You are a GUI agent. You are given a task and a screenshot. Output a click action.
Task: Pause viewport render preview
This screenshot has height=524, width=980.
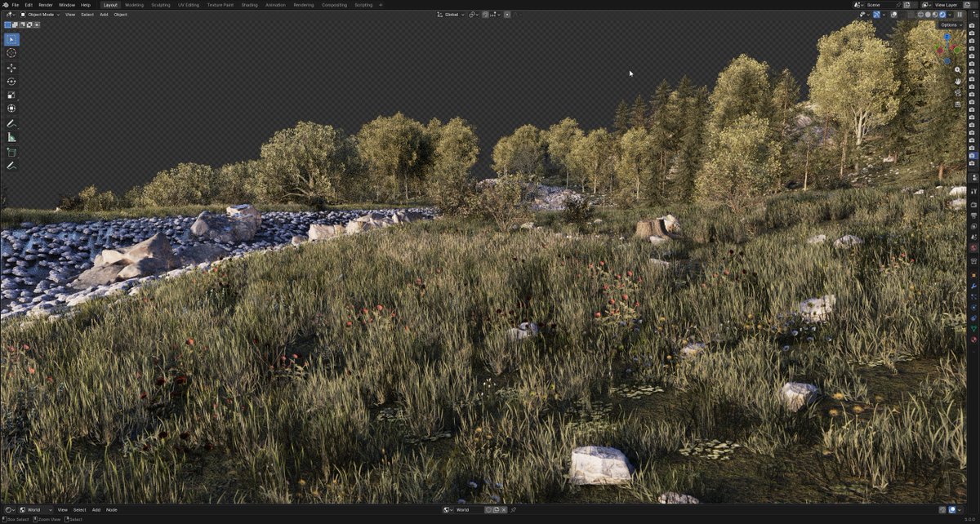coord(960,15)
